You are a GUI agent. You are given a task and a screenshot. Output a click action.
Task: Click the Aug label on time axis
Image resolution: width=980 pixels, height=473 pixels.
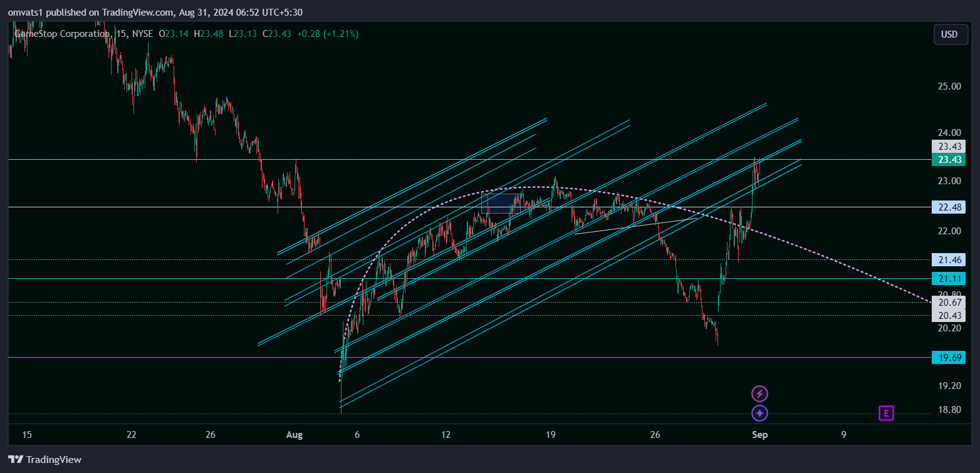point(294,434)
